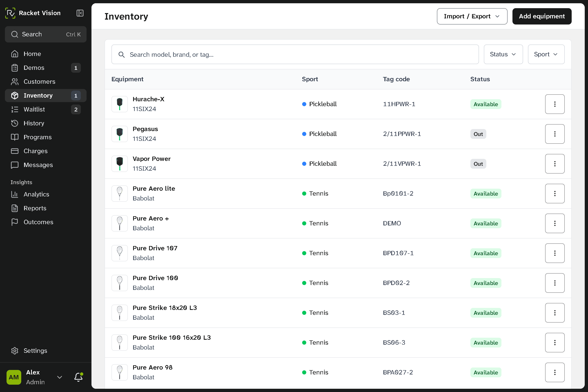The image size is (588, 392).
Task: Click tag code BPD107-1
Action: pyautogui.click(x=398, y=253)
